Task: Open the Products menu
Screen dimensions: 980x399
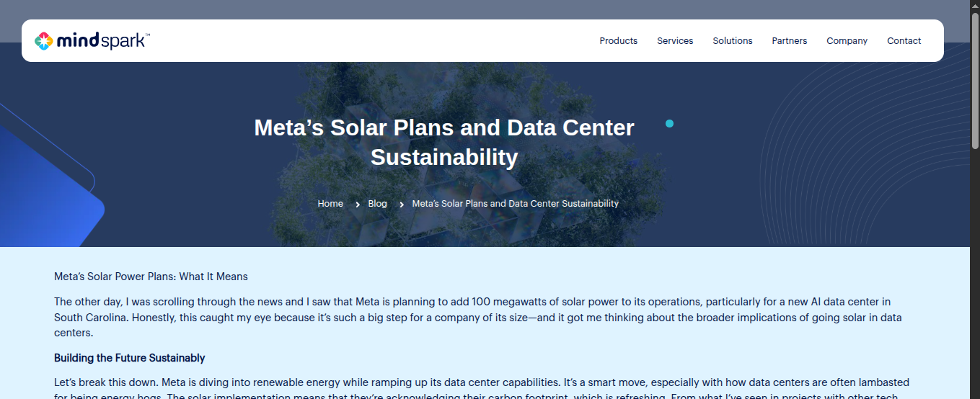Action: [618, 41]
